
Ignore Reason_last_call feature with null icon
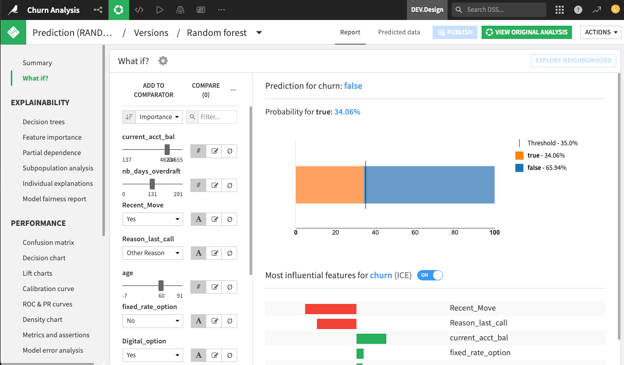click(x=230, y=253)
